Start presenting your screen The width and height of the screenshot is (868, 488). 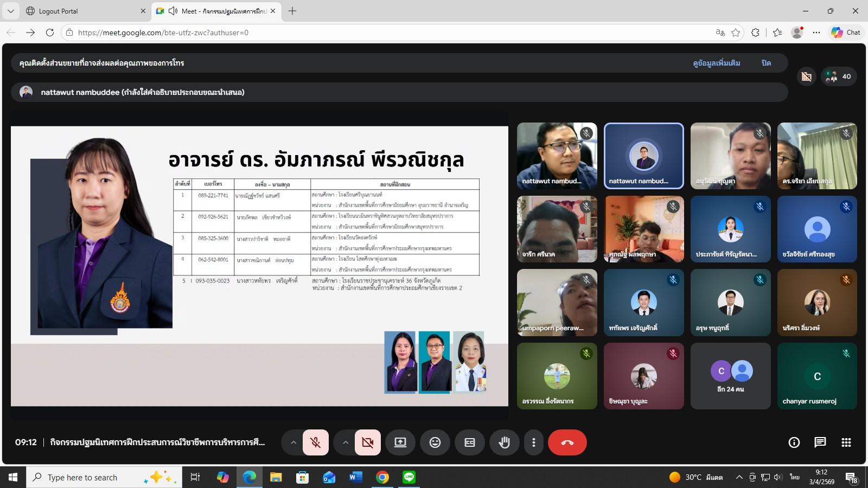pyautogui.click(x=400, y=442)
